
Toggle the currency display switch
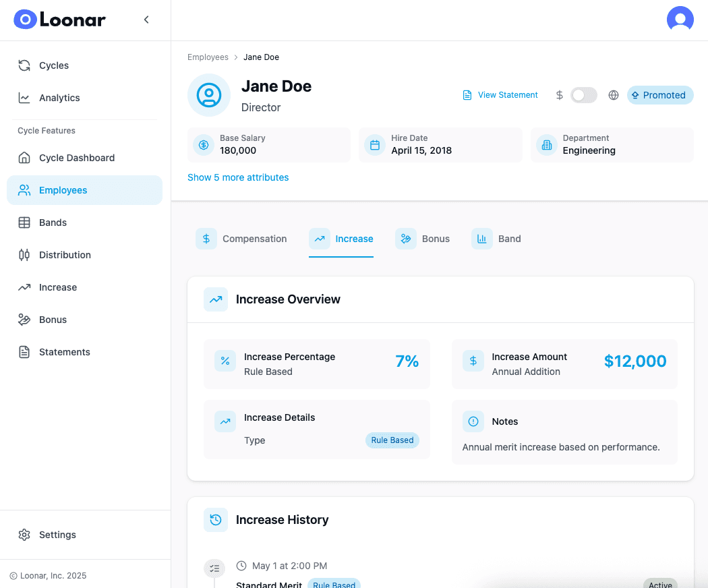pos(583,95)
